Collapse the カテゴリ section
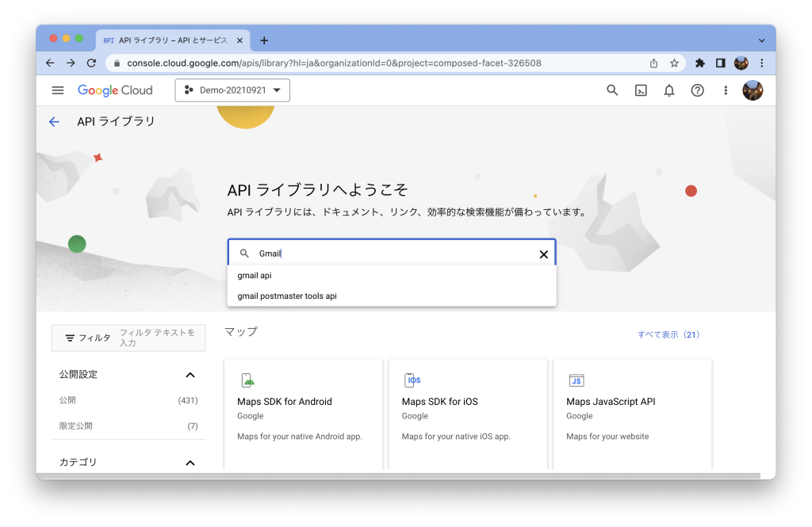Screen dimensions: 812x527 (190, 463)
